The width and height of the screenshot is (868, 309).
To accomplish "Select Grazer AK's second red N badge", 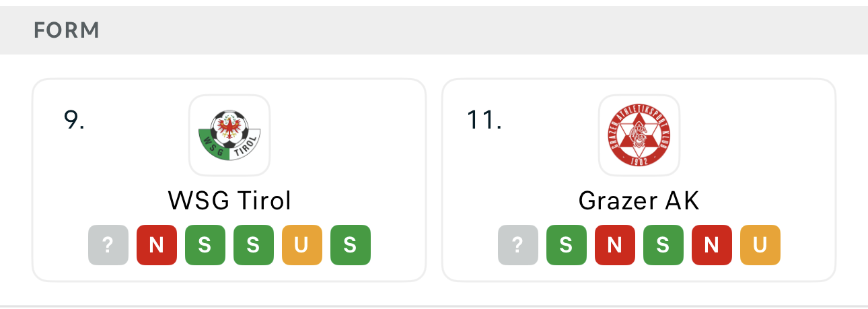I will point(712,245).
